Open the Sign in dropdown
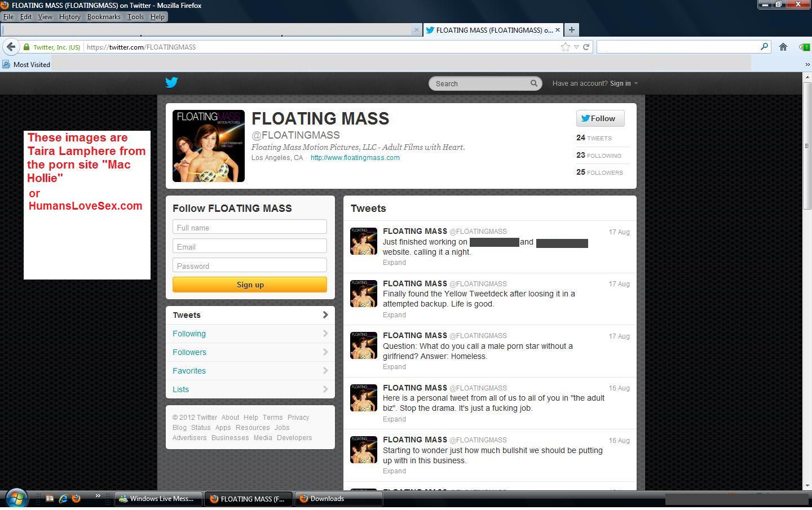The image size is (812, 510). pyautogui.click(x=624, y=83)
